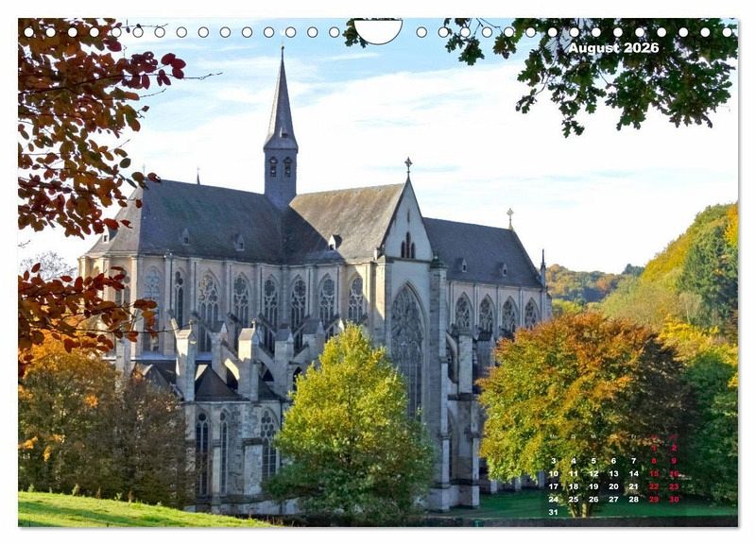Choose date 24 in the calendar
The image size is (756, 545).
point(554,499)
